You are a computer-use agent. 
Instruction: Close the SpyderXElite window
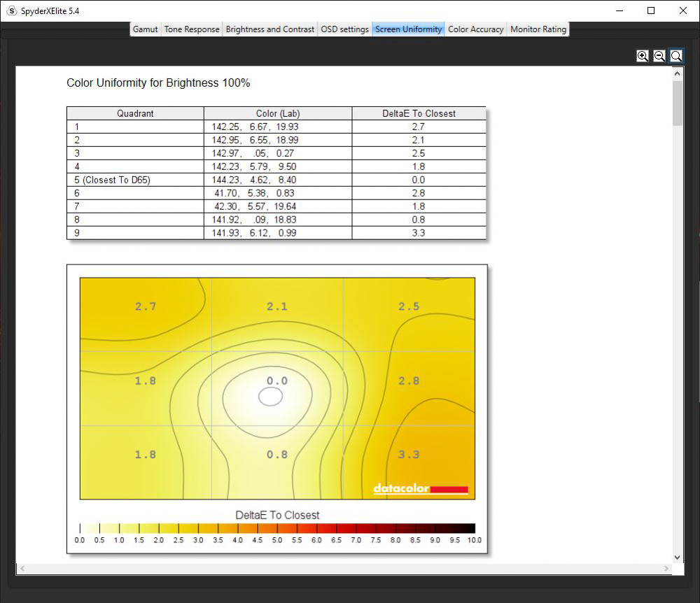point(683,10)
